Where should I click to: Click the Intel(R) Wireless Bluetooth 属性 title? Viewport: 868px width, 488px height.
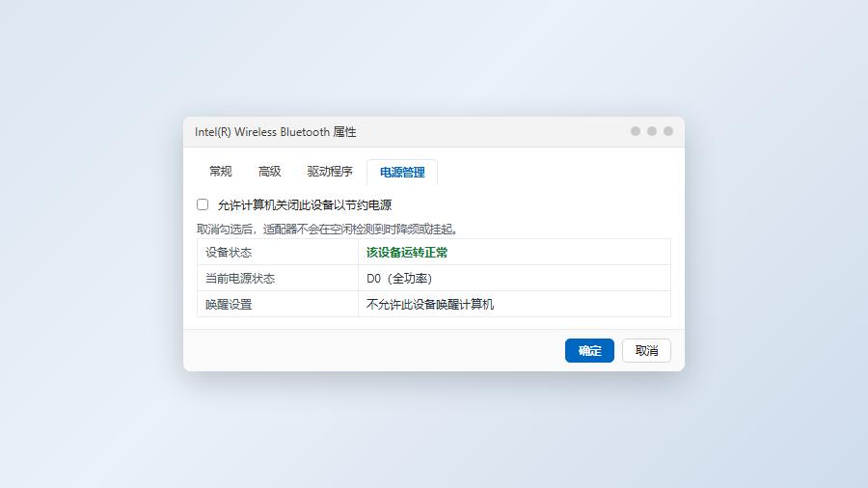[275, 132]
